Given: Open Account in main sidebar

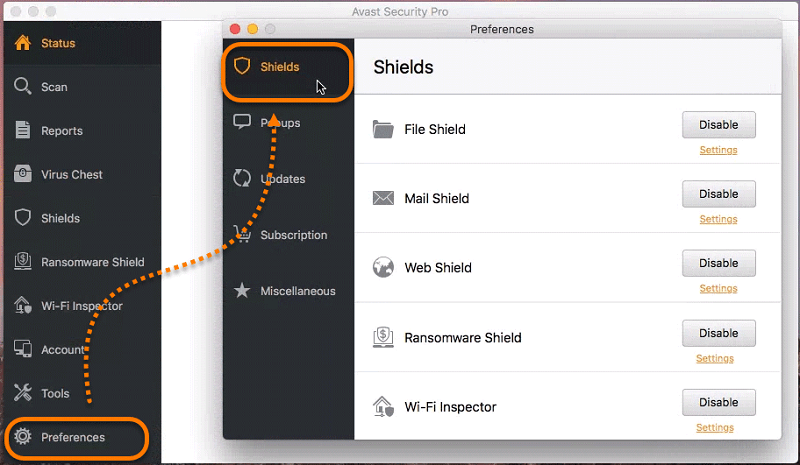Looking at the screenshot, I should [63, 350].
